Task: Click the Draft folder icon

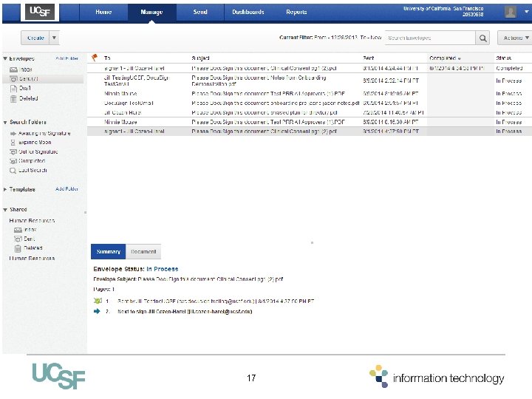Action: (x=13, y=88)
